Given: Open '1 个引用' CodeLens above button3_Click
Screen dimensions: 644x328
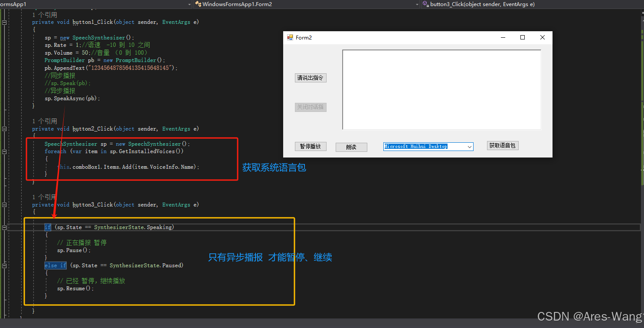Looking at the screenshot, I should 44,197.
